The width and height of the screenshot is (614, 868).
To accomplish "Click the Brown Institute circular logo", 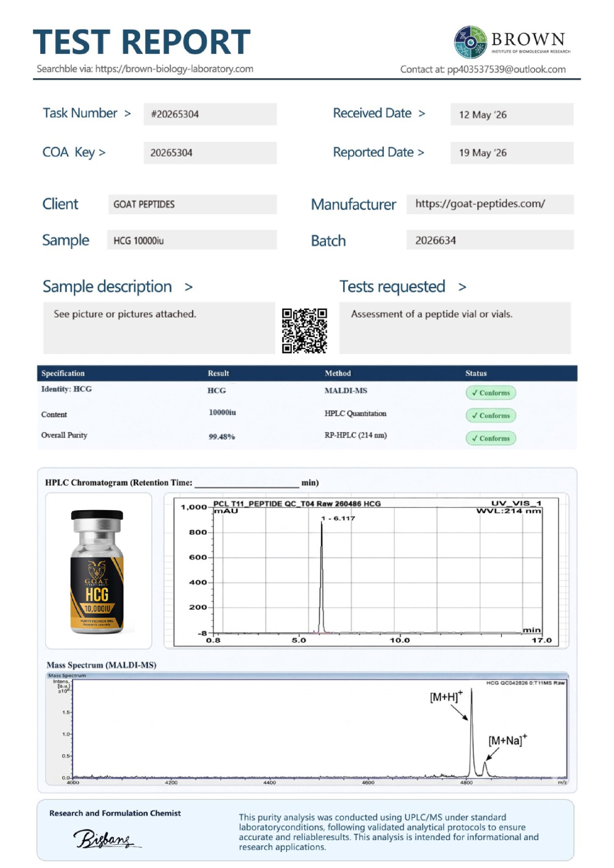I will click(x=471, y=42).
